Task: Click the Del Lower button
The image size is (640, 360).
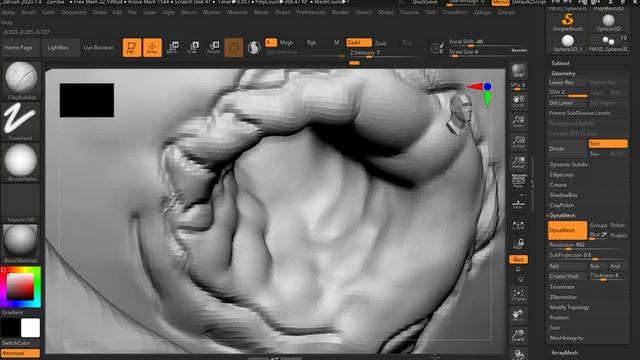Action: 567,103
